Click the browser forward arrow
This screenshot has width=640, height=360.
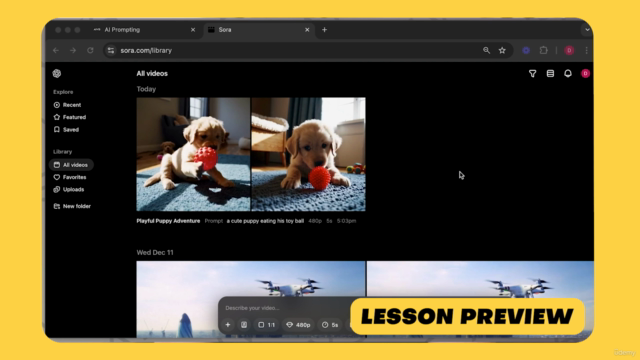click(73, 51)
